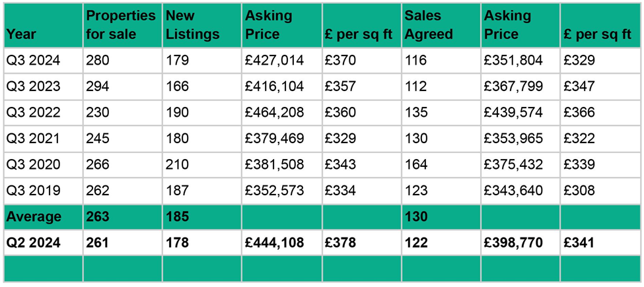This screenshot has width=644, height=287.
Task: Select the £378 per sq ft cell
Action: [340, 243]
